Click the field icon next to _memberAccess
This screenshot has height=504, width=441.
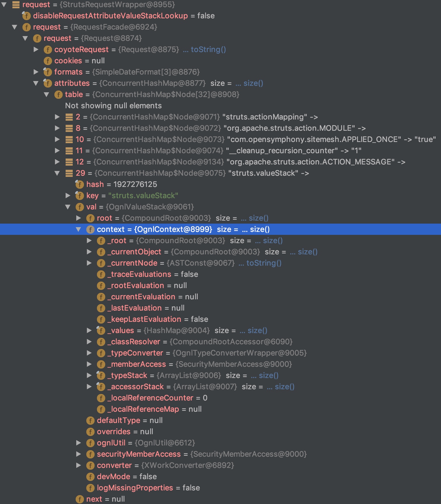click(101, 364)
